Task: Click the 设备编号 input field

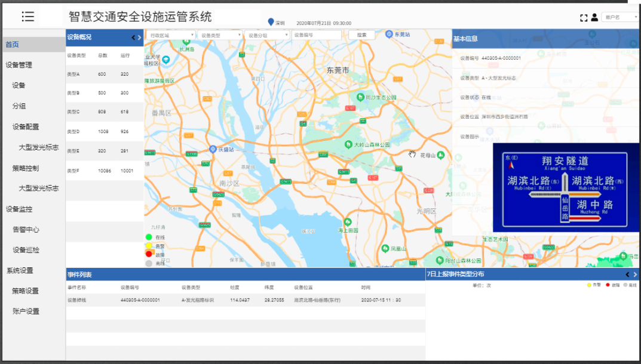Action: [x=316, y=35]
